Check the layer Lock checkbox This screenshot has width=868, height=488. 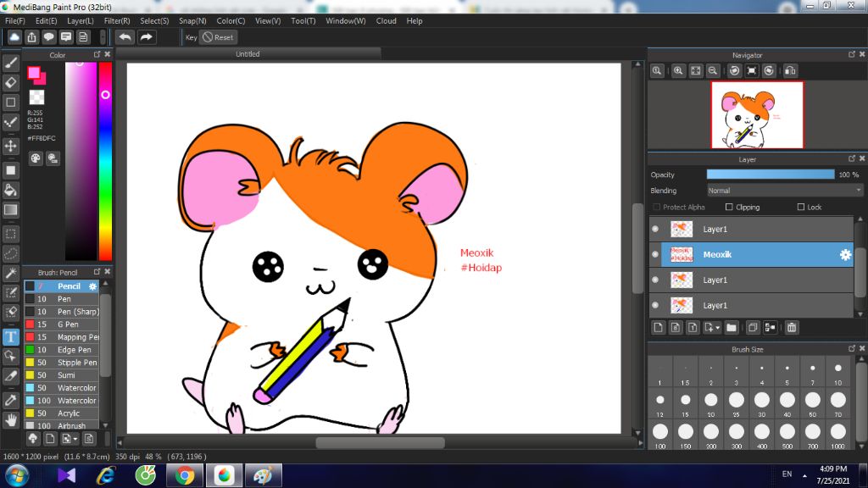pos(801,207)
